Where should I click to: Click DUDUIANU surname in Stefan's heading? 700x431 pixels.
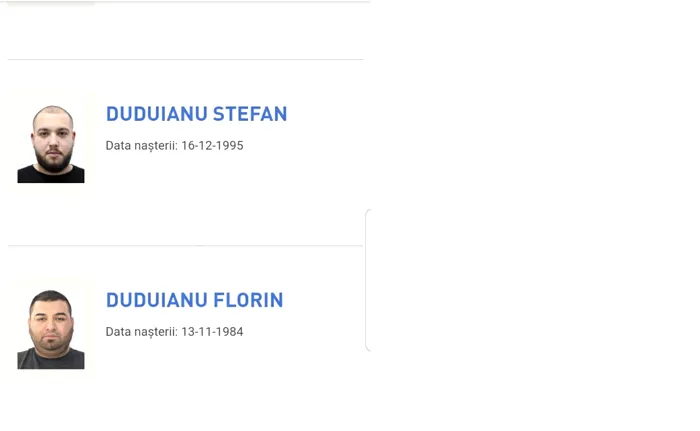(155, 114)
